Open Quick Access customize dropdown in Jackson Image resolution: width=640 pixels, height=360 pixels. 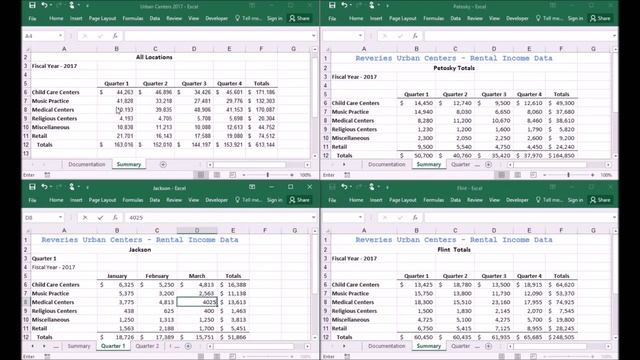(87, 187)
